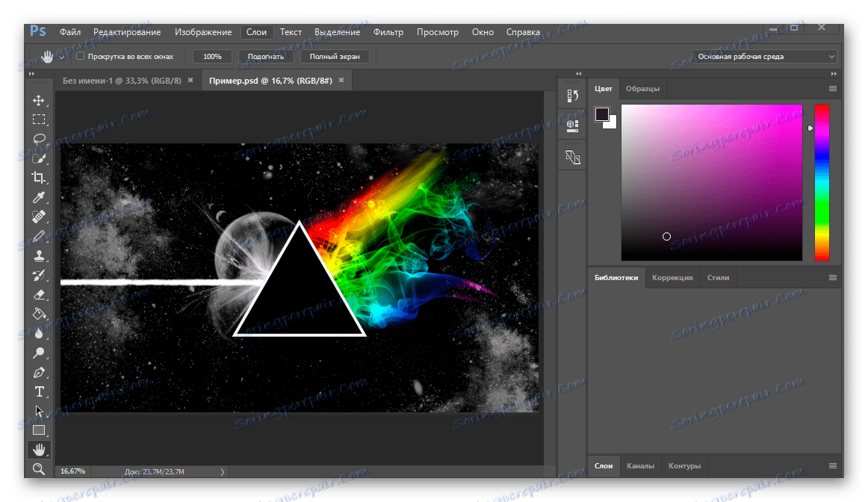The width and height of the screenshot is (868, 502).
Task: Click the 100% zoom button
Action: [x=212, y=57]
